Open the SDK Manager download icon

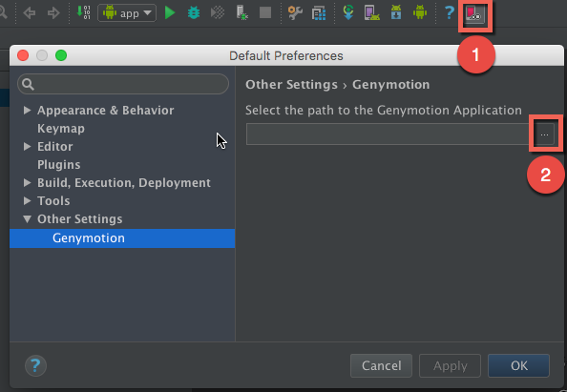point(396,12)
